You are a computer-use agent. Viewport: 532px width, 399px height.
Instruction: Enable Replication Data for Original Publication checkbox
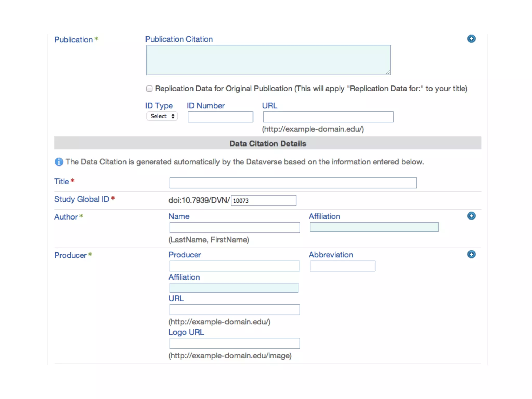(x=149, y=89)
